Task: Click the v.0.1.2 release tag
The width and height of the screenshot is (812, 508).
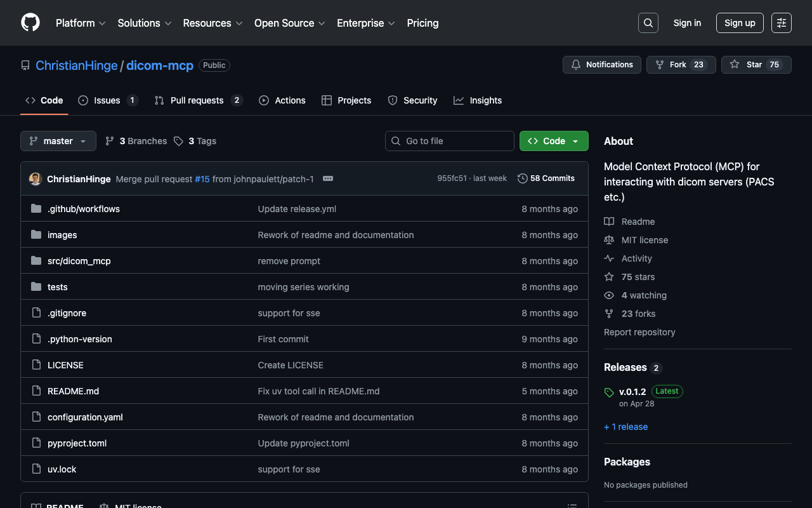Action: (632, 392)
